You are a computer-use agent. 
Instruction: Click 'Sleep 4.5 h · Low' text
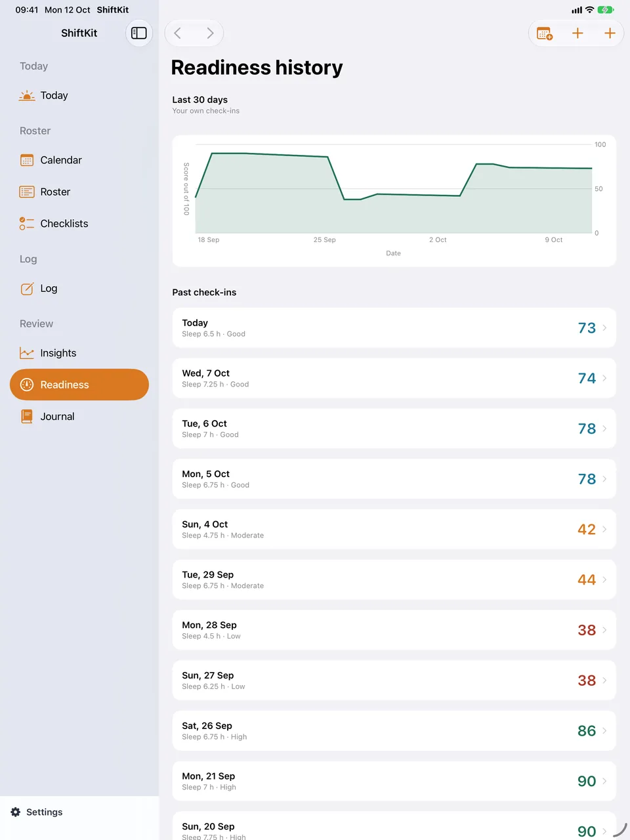tap(211, 637)
